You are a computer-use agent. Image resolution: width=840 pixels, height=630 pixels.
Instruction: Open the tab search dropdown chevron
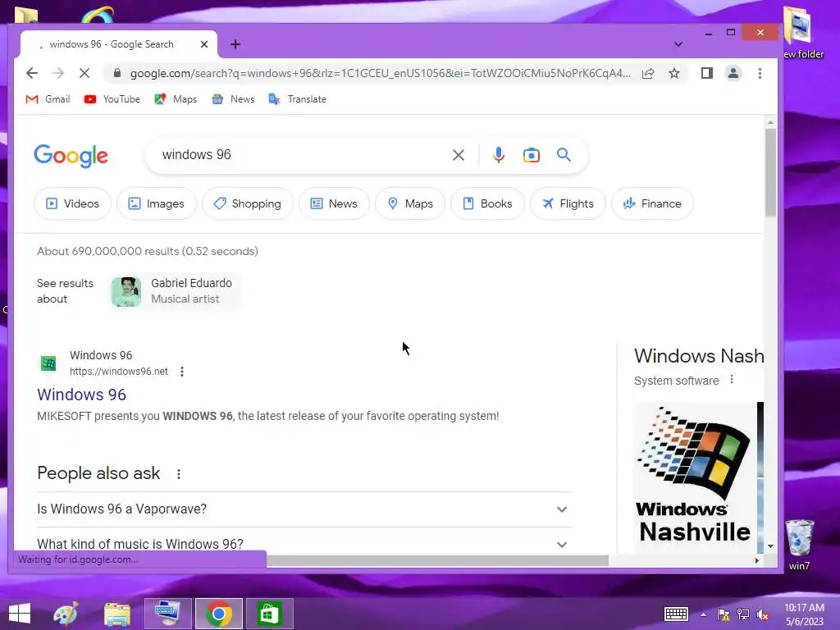coord(678,44)
